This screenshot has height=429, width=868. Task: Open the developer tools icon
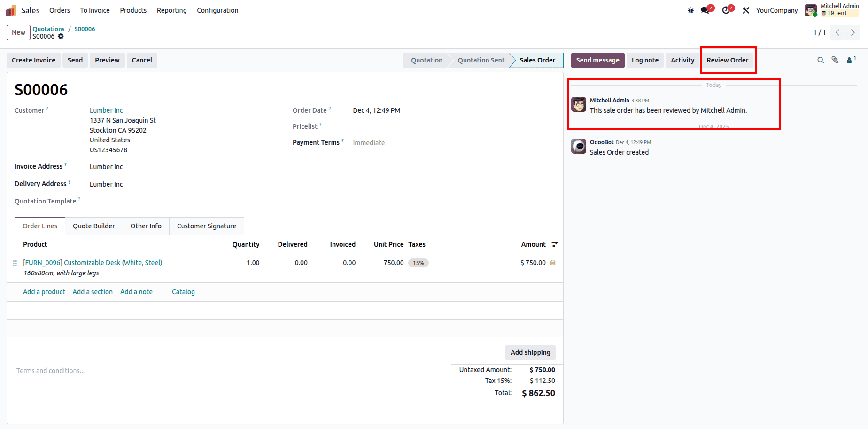(x=746, y=10)
